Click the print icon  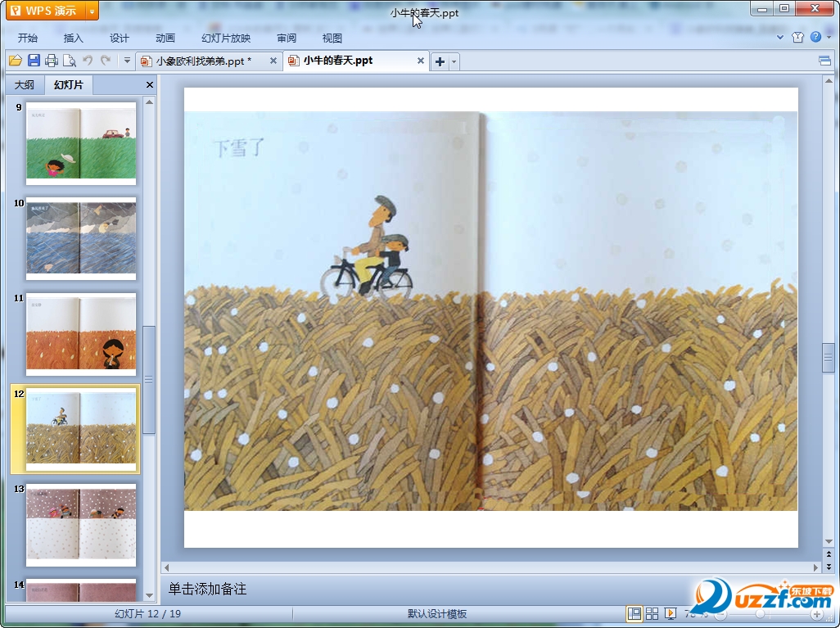pyautogui.click(x=52, y=61)
